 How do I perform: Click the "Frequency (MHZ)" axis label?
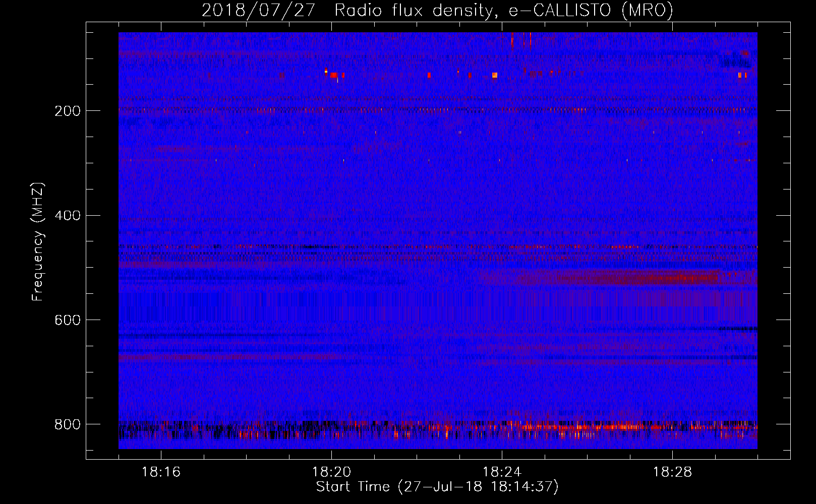point(37,241)
